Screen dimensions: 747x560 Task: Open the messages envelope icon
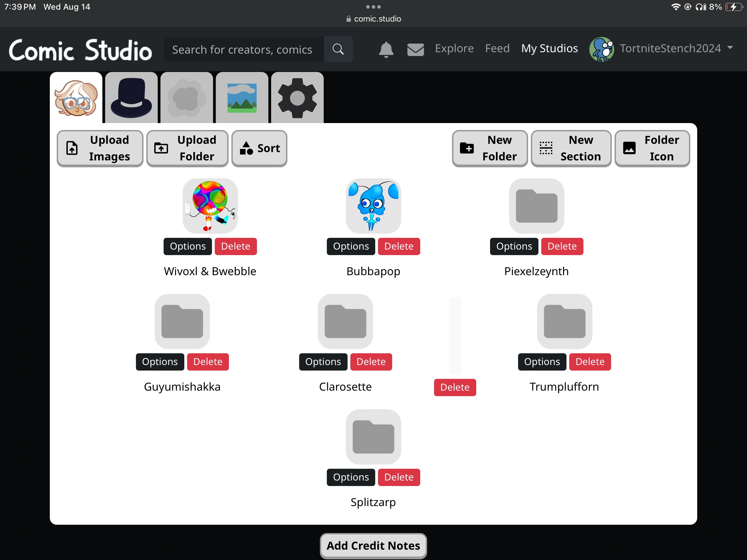[x=415, y=49]
